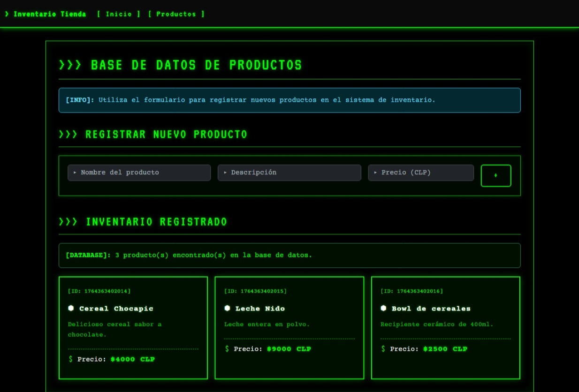The height and width of the screenshot is (392, 579).
Task: Click the Precio (CLP) input field
Action: pyautogui.click(x=421, y=173)
